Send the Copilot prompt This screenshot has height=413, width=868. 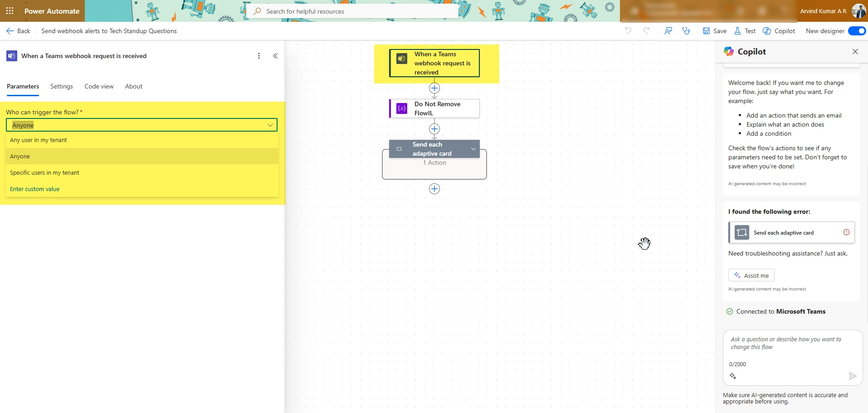853,376
